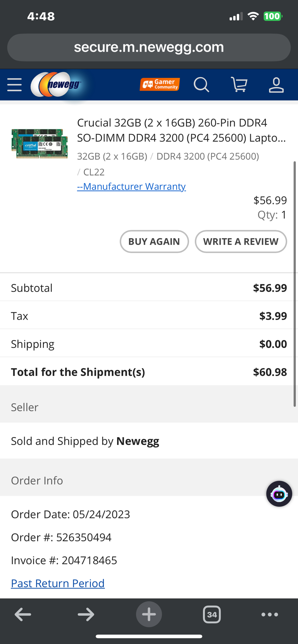Click Write a Review button
298x644 pixels.
pos(241,241)
